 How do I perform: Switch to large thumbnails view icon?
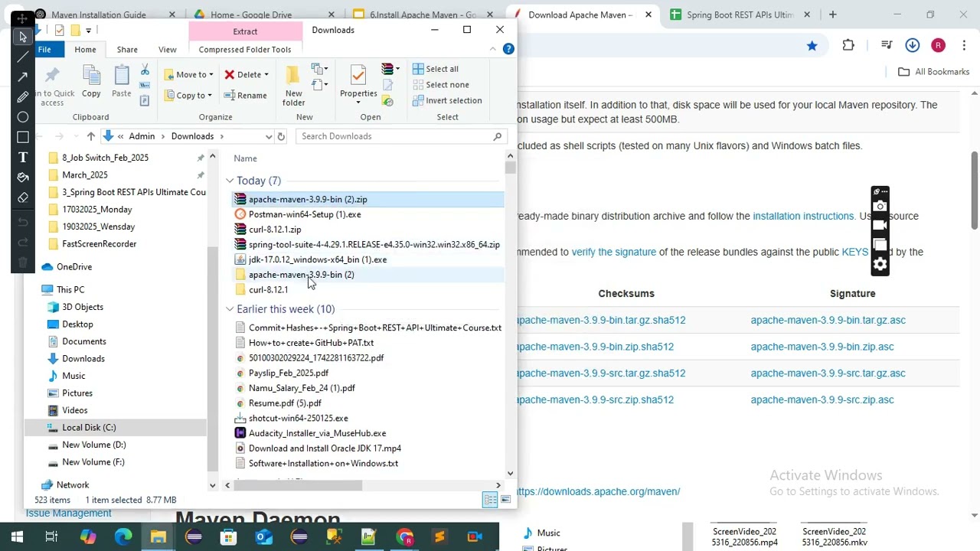pos(505,500)
